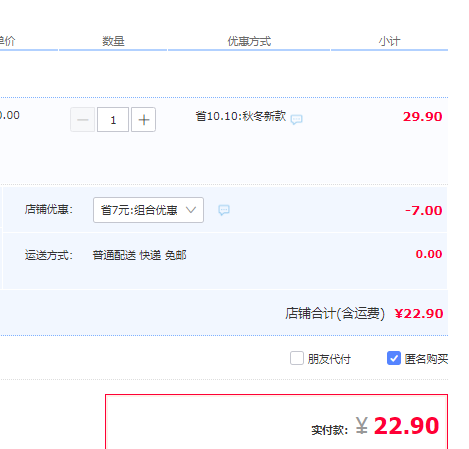Click the 店铺优惠 label

[49, 209]
